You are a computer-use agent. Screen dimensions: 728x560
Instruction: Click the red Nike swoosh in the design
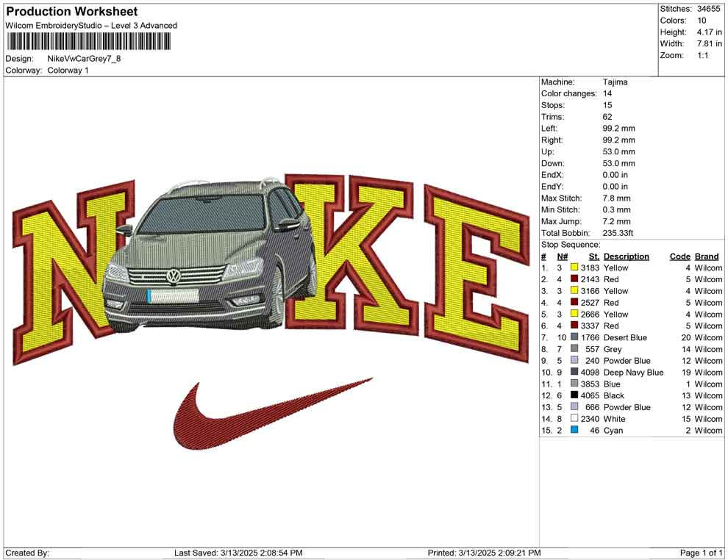pyautogui.click(x=273, y=413)
